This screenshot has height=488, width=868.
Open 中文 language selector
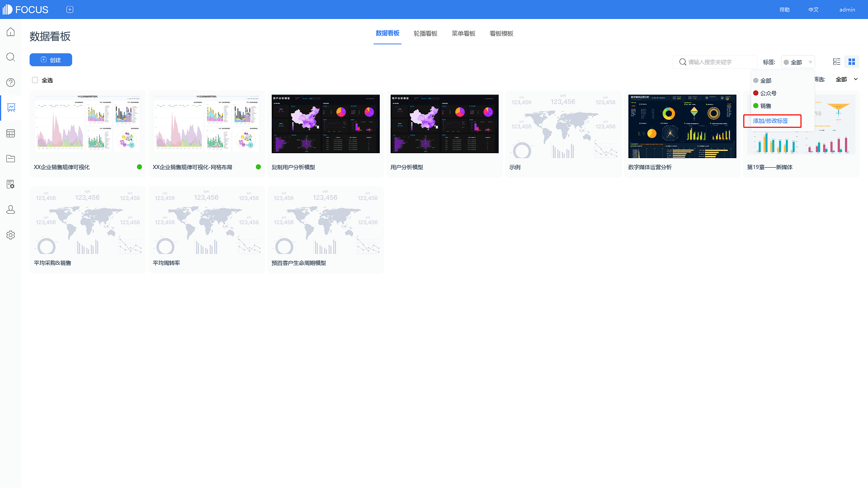[813, 9]
